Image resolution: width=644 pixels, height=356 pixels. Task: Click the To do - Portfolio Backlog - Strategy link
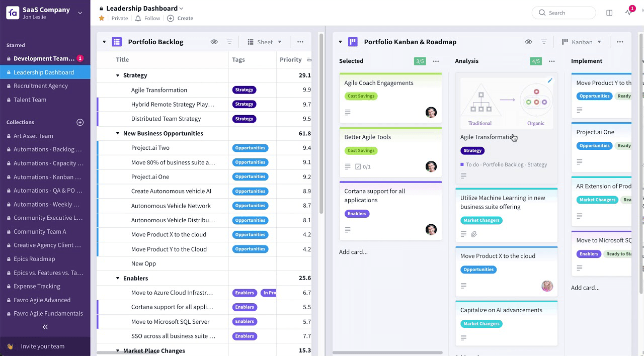click(506, 164)
